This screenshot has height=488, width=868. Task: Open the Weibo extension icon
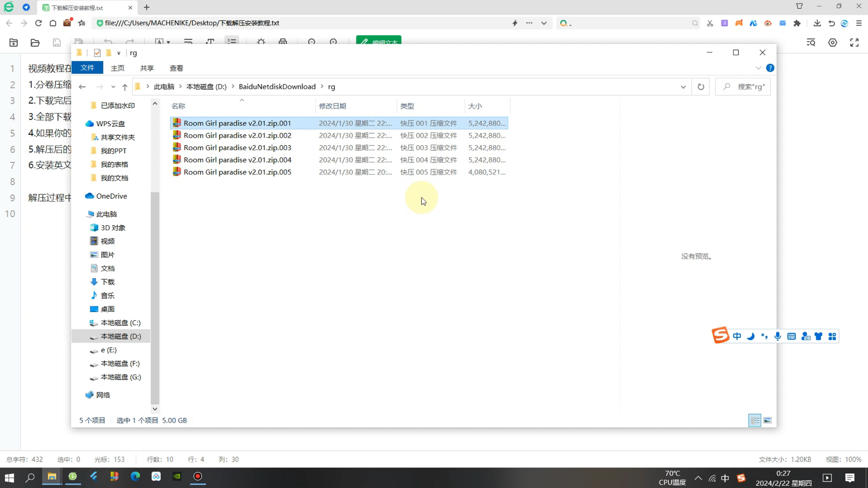pos(768,23)
